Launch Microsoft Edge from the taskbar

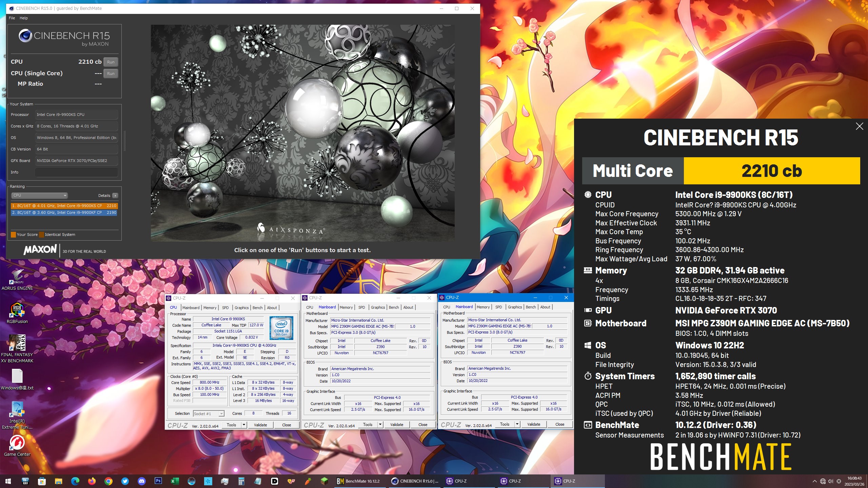tap(75, 481)
